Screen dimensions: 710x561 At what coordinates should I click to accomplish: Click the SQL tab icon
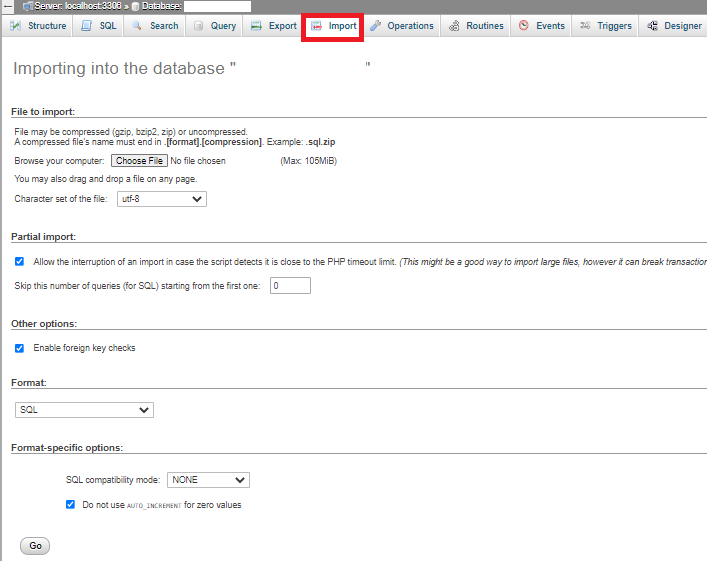[x=87, y=26]
